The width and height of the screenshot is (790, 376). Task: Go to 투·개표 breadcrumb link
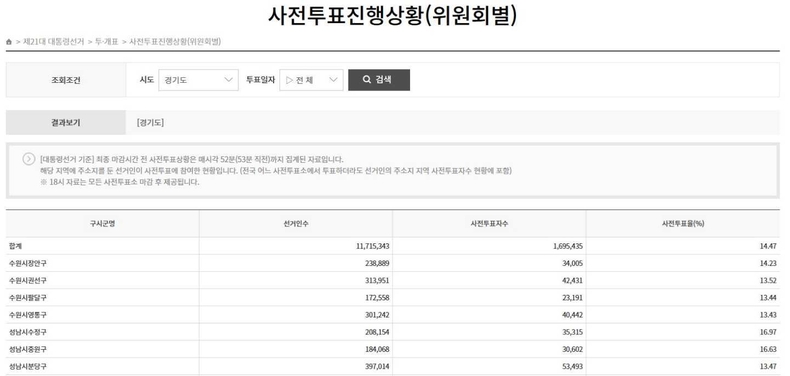click(106, 42)
